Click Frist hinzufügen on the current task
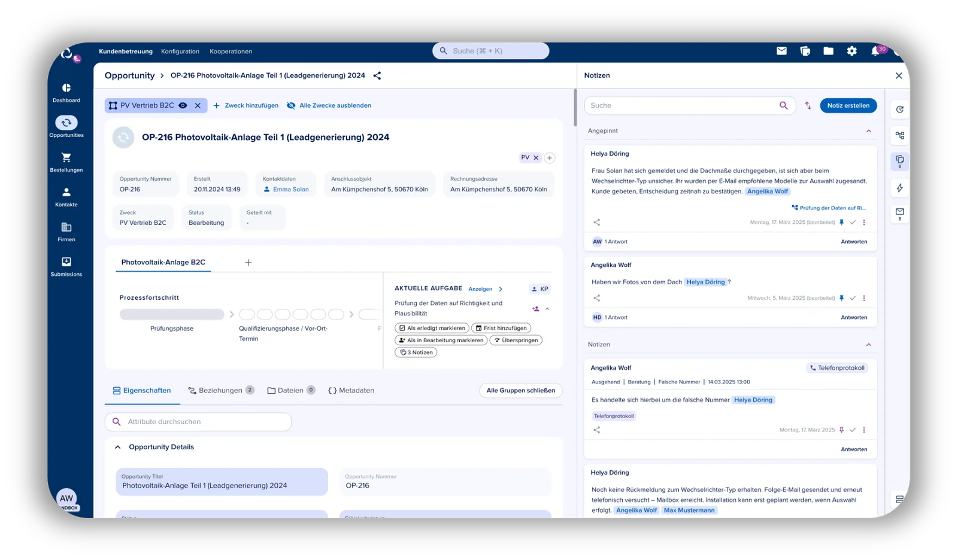Viewport: 958px width, 560px height. tap(501, 328)
